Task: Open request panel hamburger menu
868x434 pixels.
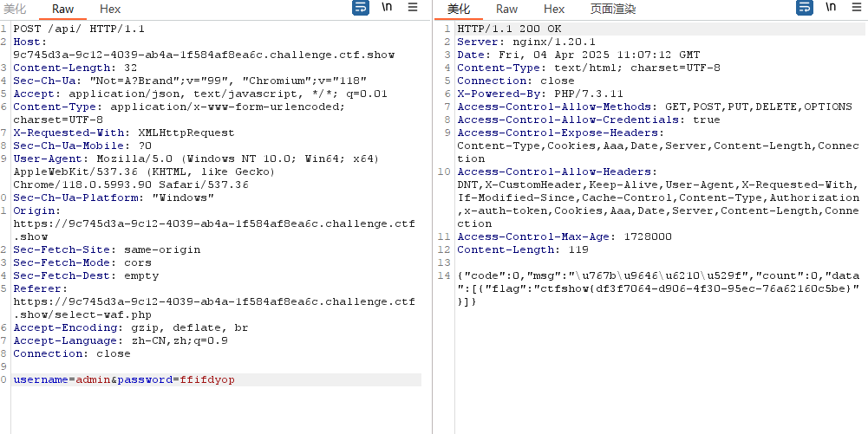Action: 413,7
